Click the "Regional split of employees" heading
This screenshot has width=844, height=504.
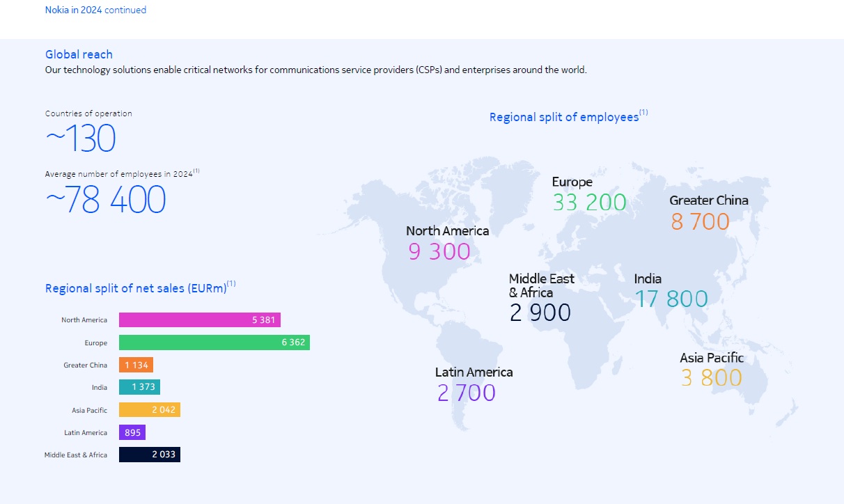tap(564, 117)
